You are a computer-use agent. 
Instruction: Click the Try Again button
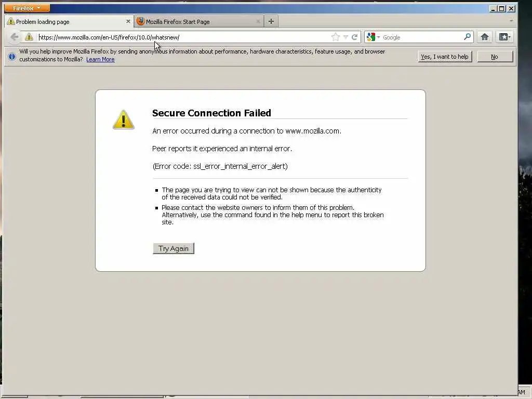click(x=174, y=248)
